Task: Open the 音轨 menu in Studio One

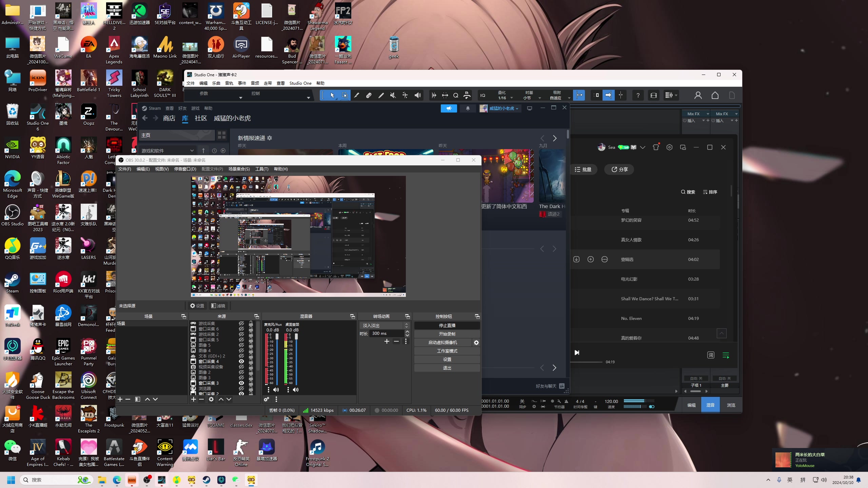Action: (x=229, y=83)
